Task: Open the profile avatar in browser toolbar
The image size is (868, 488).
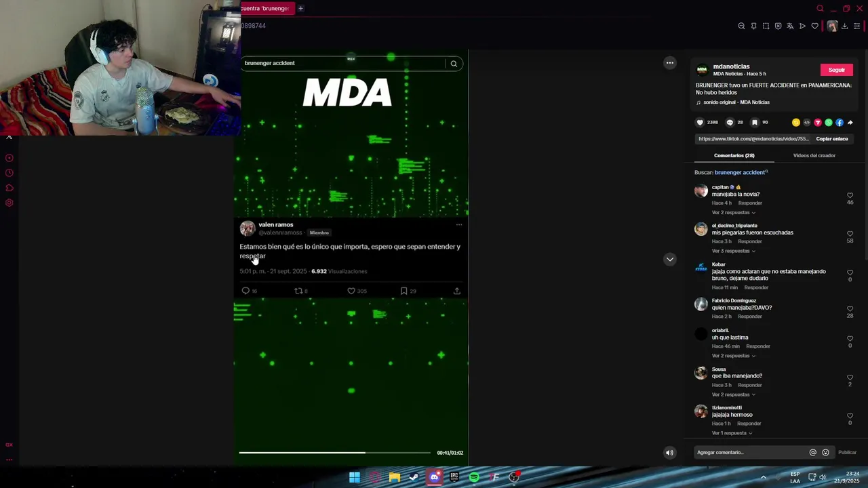Action: coord(832,26)
